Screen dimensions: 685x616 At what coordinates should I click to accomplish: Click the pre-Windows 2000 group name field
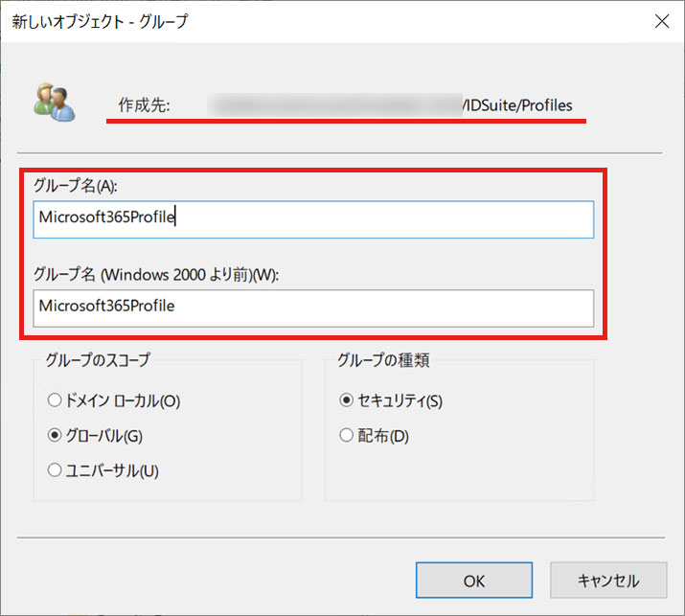tap(313, 308)
